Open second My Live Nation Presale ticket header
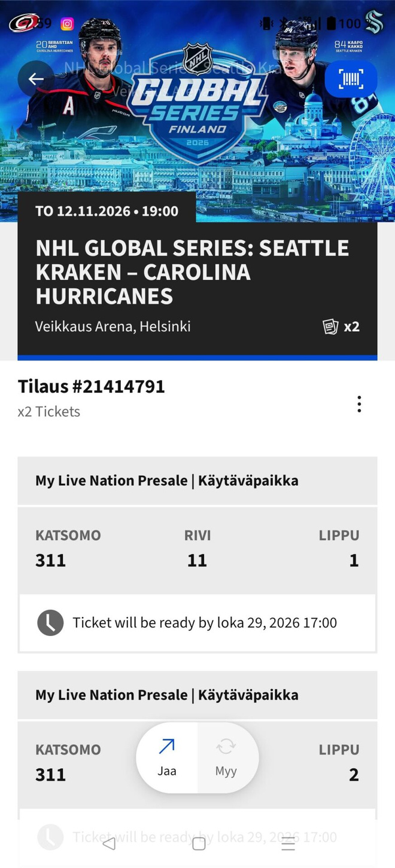395x868 pixels. click(197, 695)
